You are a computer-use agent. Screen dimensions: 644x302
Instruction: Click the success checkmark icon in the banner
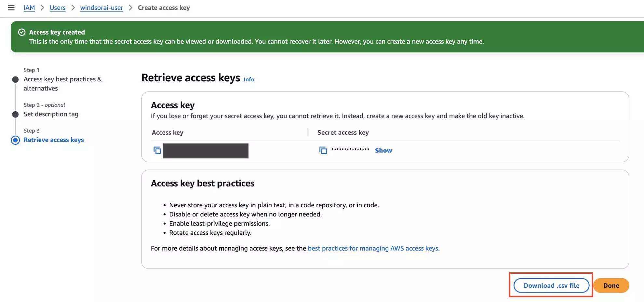click(22, 32)
